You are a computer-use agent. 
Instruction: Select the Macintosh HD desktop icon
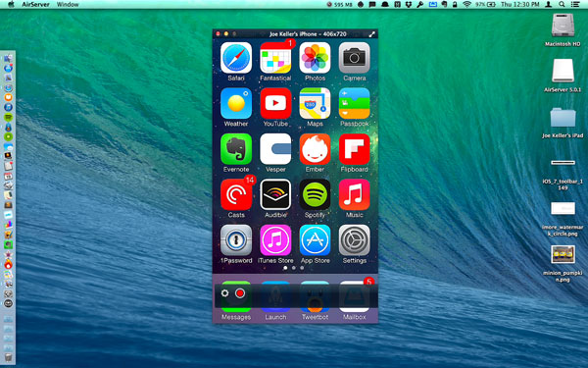[x=563, y=26]
